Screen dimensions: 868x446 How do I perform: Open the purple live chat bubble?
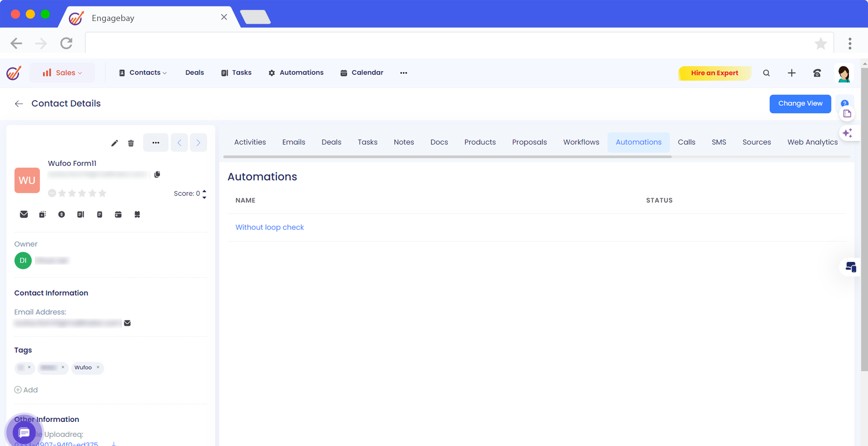(24, 432)
